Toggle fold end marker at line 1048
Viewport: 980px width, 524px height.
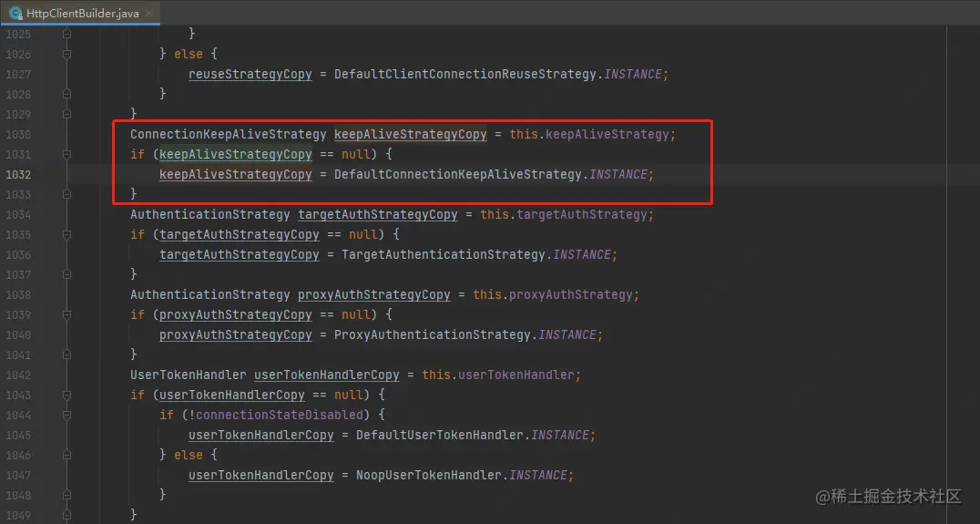point(66,495)
